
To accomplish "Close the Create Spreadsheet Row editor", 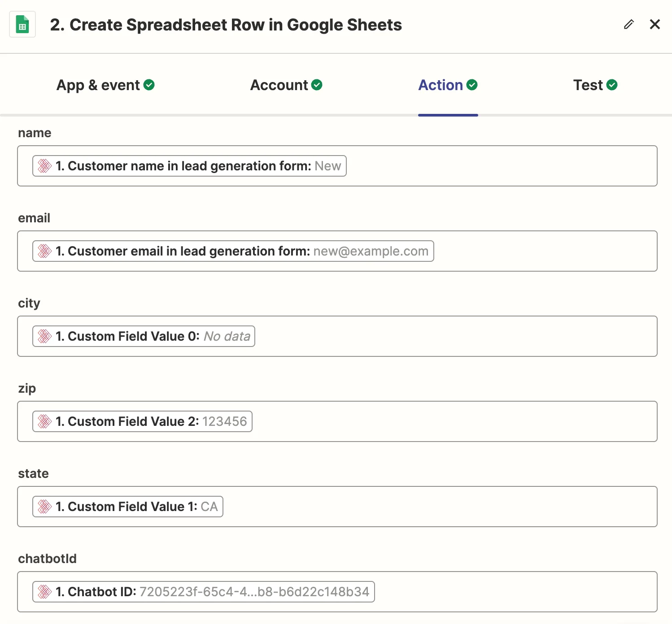I will pos(655,25).
